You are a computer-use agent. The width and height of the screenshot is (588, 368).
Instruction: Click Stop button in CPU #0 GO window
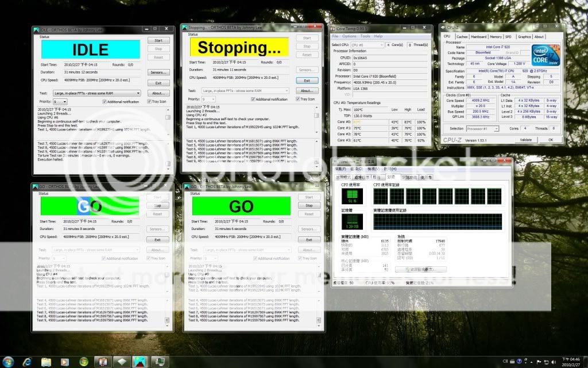coord(309,205)
